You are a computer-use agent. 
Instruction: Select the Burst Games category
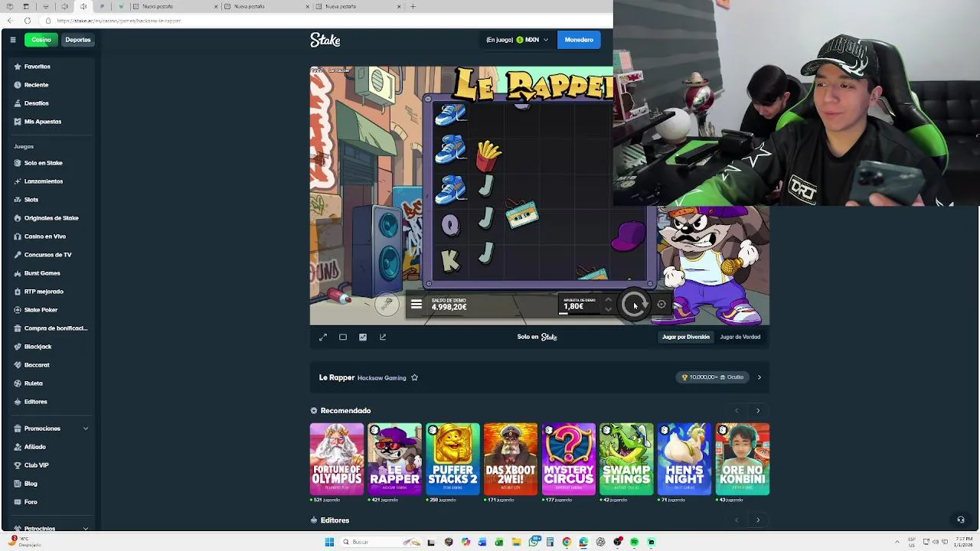coord(41,273)
